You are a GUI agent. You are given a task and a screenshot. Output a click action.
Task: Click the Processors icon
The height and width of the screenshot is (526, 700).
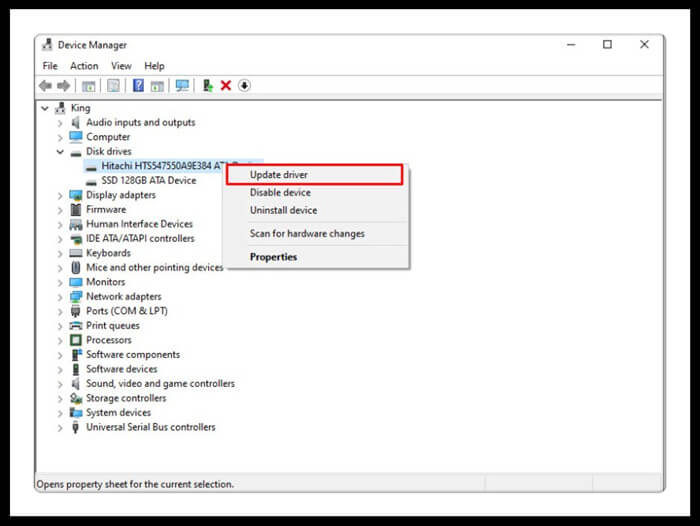(76, 340)
